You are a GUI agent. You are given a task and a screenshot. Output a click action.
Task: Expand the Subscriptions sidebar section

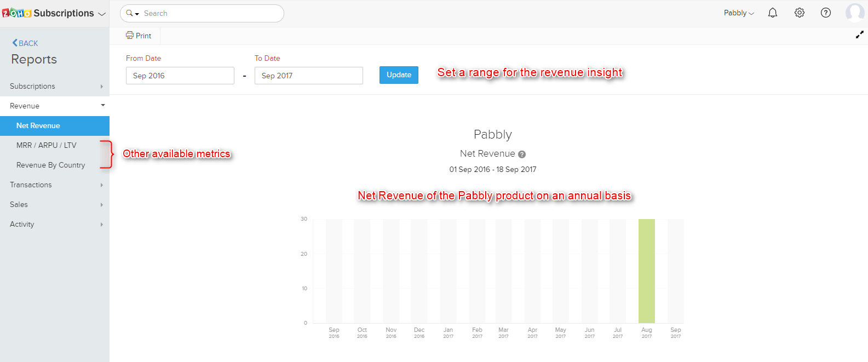click(x=55, y=86)
